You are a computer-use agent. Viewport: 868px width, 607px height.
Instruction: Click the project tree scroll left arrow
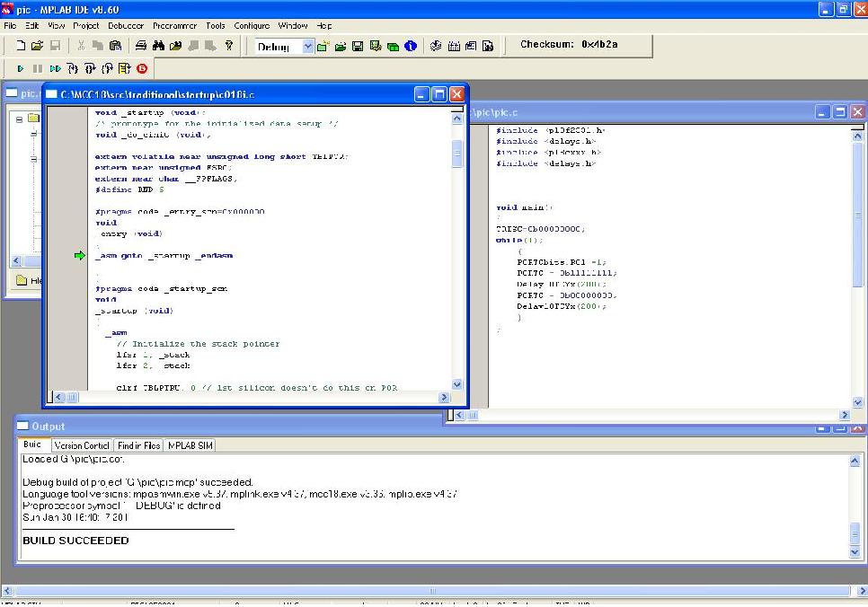(x=16, y=260)
